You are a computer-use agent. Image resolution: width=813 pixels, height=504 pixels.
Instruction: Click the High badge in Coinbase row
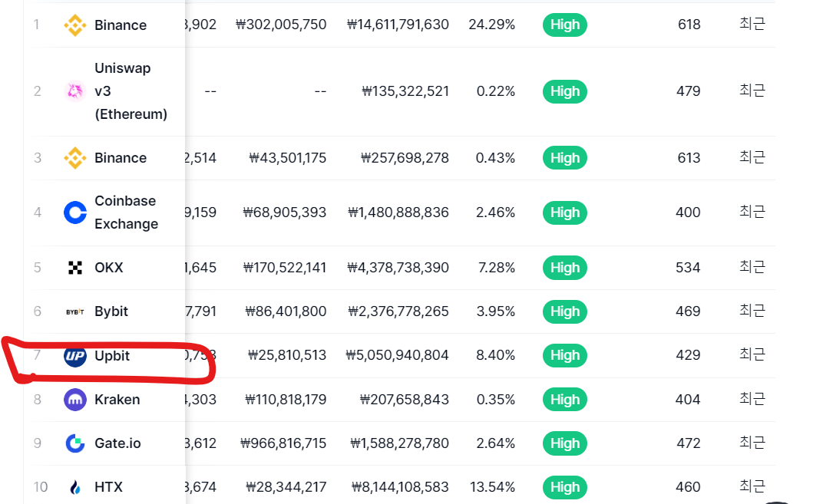click(x=564, y=212)
